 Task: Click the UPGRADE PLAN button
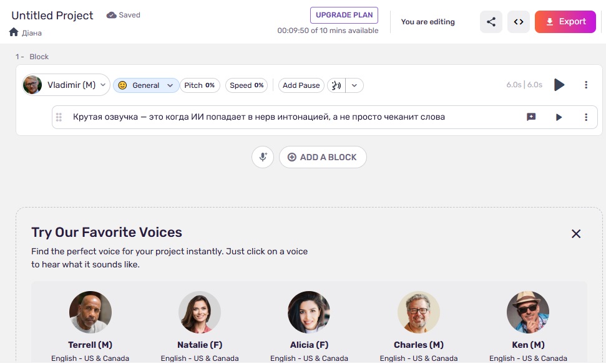point(344,15)
